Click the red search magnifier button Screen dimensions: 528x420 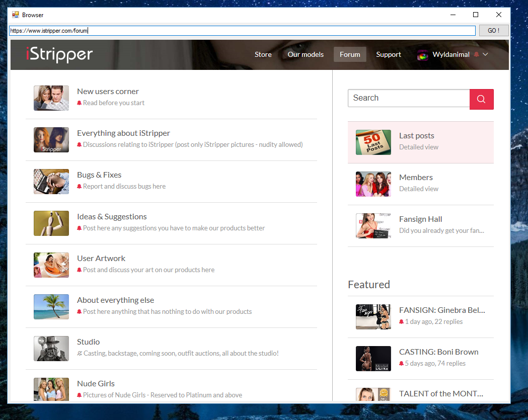[481, 99]
